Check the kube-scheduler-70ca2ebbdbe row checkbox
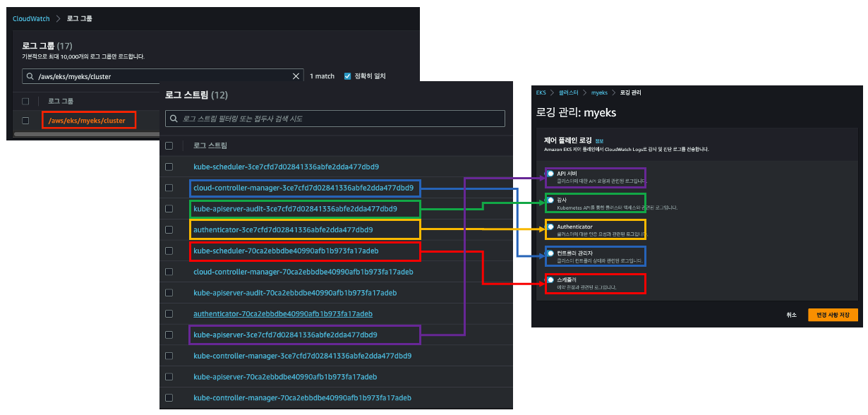This screenshot has width=868, height=415. tap(169, 251)
